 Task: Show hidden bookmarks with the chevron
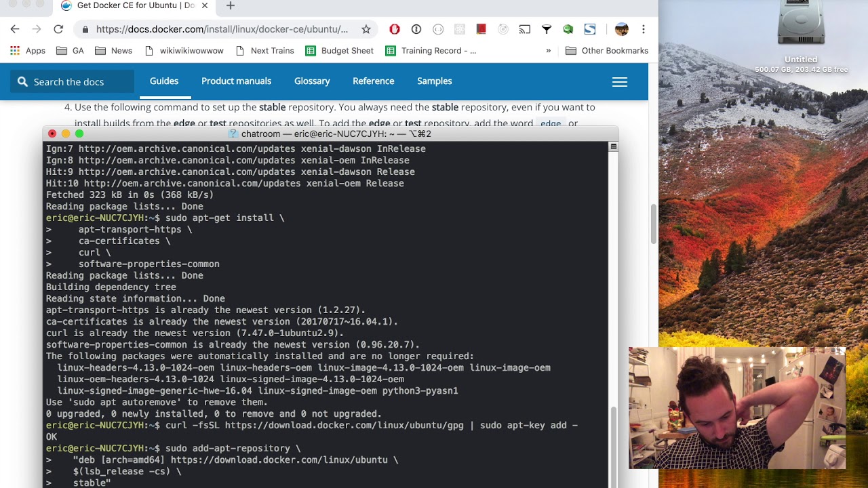(549, 51)
